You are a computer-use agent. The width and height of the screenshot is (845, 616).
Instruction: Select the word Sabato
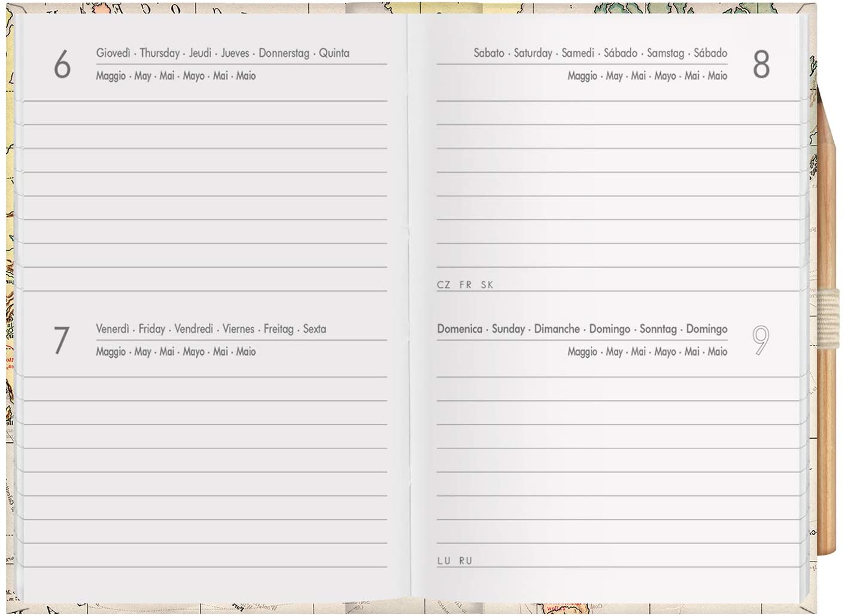(x=489, y=53)
